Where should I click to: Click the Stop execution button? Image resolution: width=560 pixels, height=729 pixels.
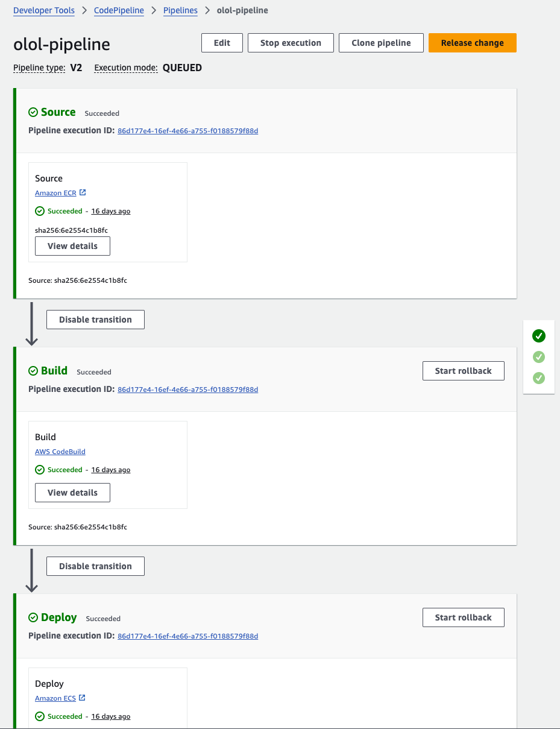point(291,43)
